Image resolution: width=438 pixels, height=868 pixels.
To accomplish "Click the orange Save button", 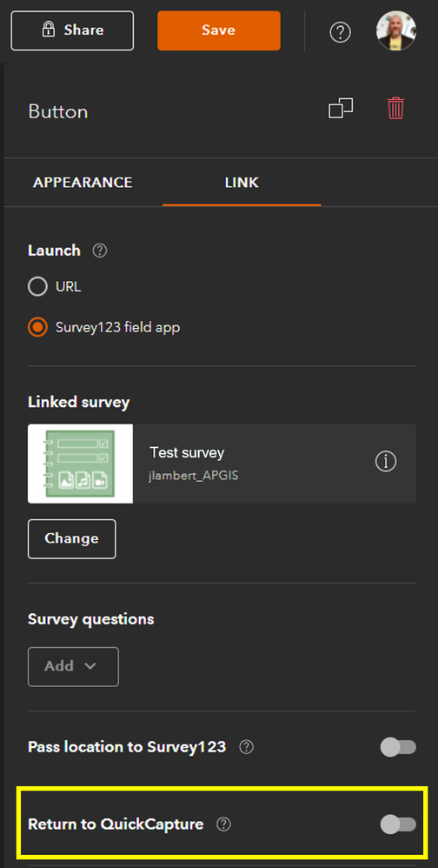I will point(219,30).
